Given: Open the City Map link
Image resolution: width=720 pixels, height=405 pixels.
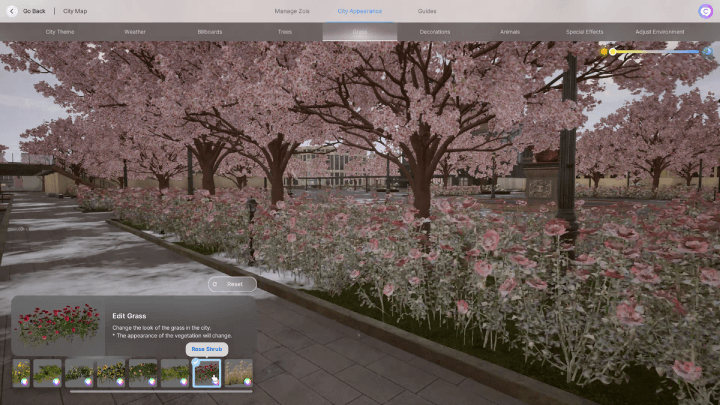Looking at the screenshot, I should pos(75,11).
